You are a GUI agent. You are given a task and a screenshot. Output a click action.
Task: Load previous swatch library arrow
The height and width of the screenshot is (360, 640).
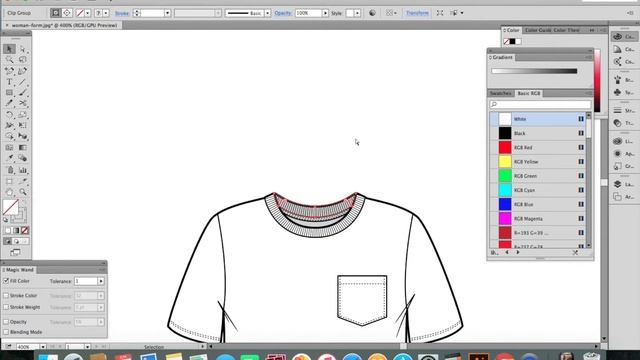[x=507, y=253]
